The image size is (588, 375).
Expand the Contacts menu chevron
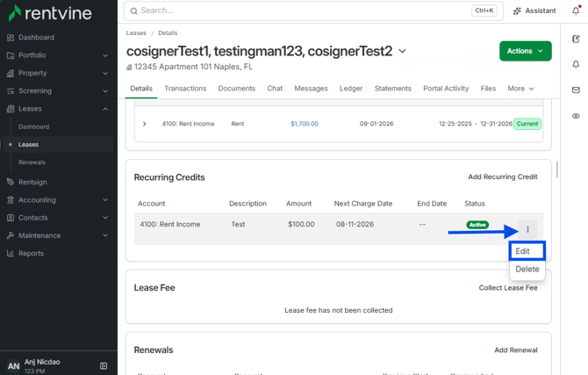point(105,218)
